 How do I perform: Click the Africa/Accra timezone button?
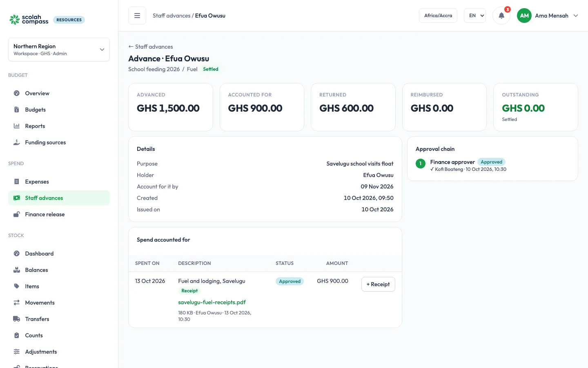pyautogui.click(x=438, y=16)
